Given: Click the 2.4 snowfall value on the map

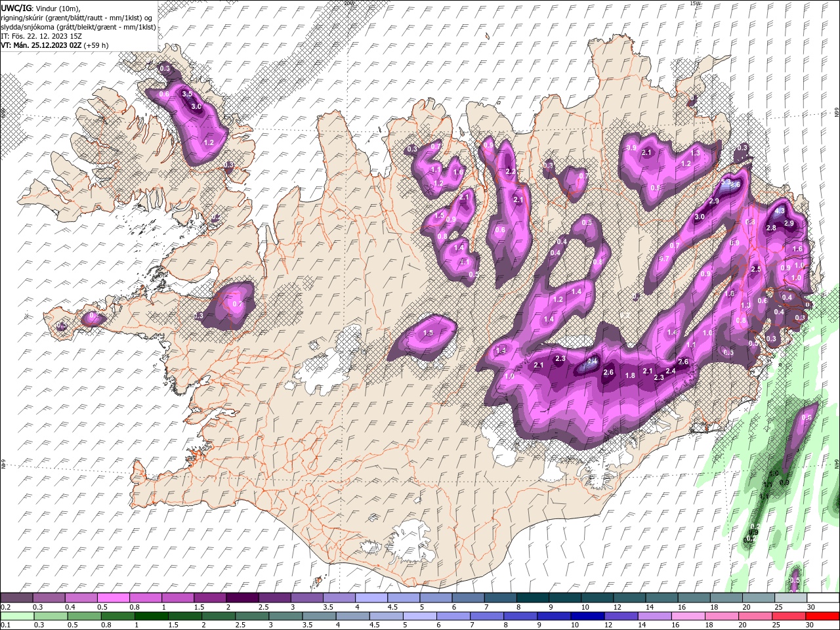Looking at the screenshot, I should coord(671,371).
